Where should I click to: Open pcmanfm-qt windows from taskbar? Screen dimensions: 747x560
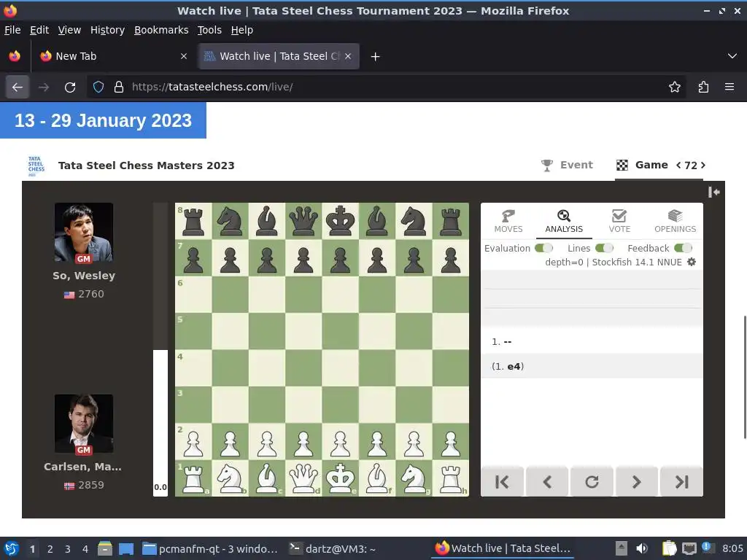click(x=211, y=549)
